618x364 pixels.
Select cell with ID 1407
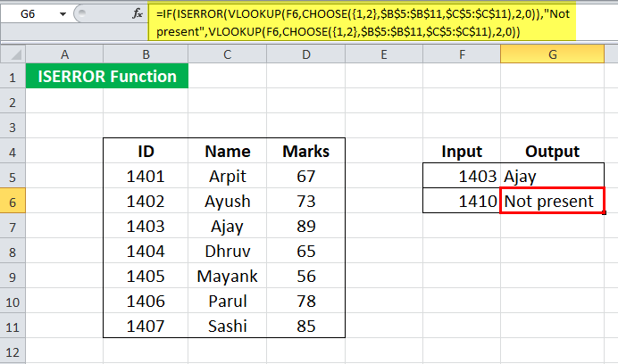tap(146, 326)
